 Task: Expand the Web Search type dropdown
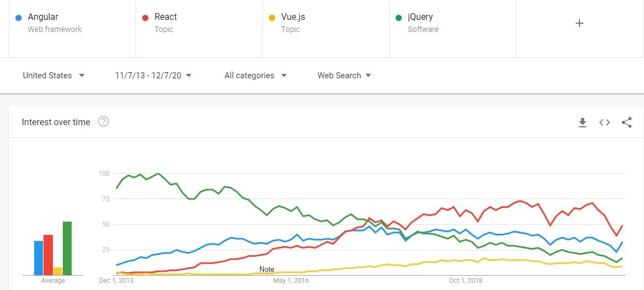pos(344,76)
